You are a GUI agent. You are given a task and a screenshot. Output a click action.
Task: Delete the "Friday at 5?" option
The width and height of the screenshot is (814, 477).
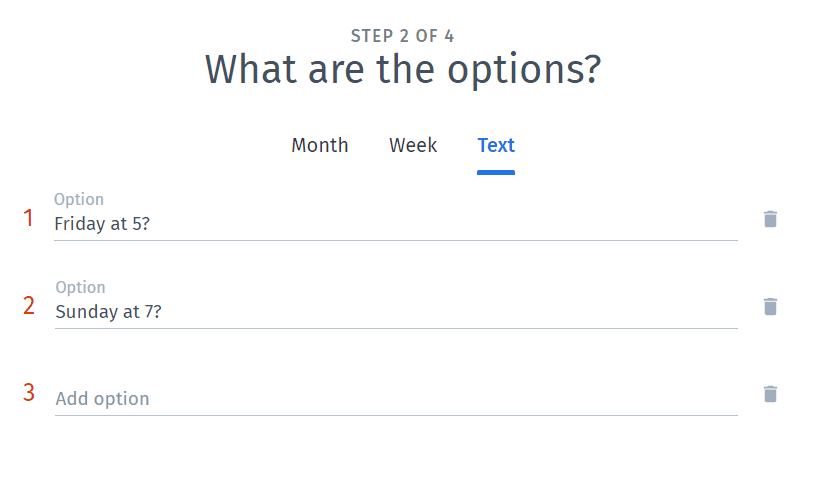click(x=770, y=219)
